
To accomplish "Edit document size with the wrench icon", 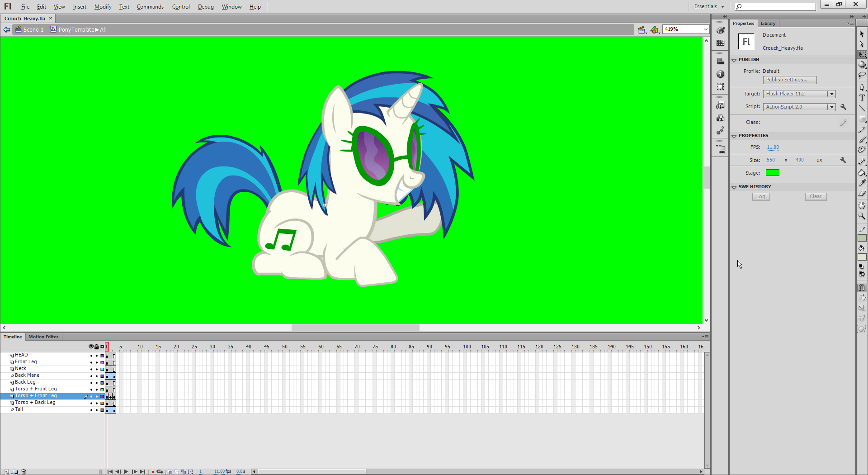I will pos(843,160).
